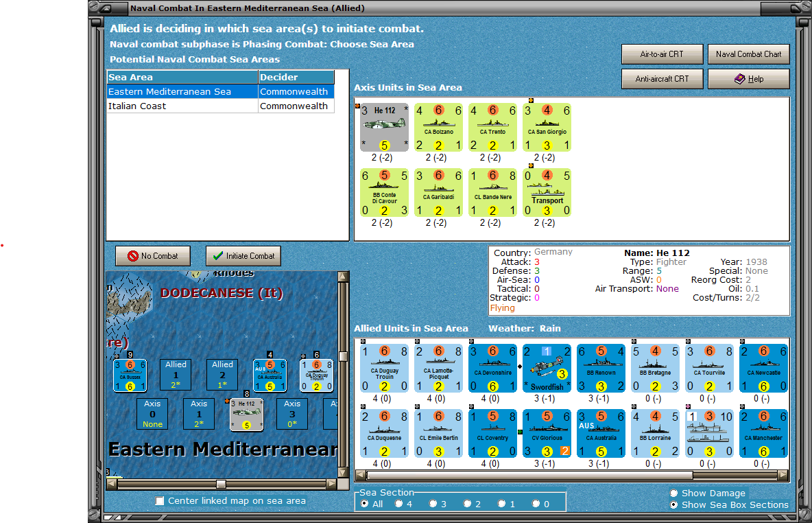
Task: Open the Naval Combat Chart
Action: pyautogui.click(x=748, y=54)
